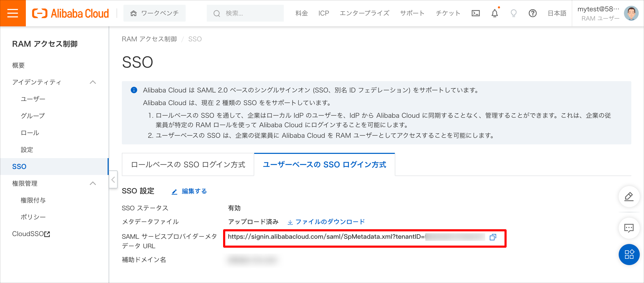Open the チケット tickets menu
Screen dimensions: 644x283
pyautogui.click(x=448, y=13)
